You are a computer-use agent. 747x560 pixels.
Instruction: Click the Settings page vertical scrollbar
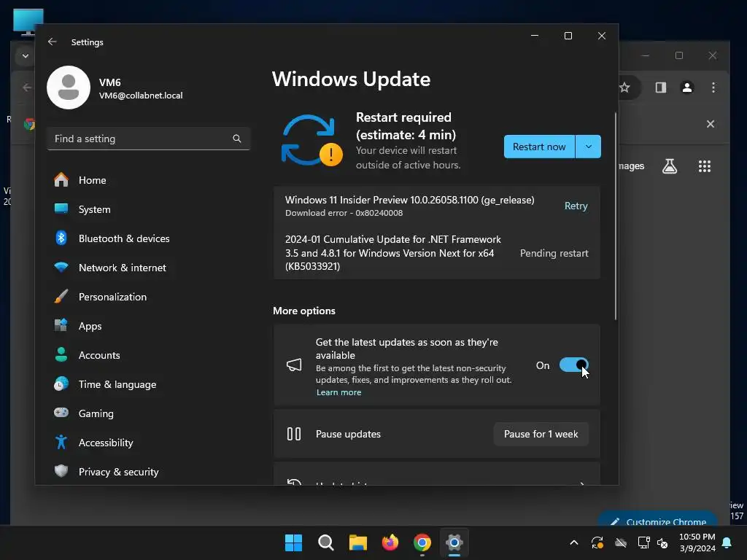[x=616, y=216]
